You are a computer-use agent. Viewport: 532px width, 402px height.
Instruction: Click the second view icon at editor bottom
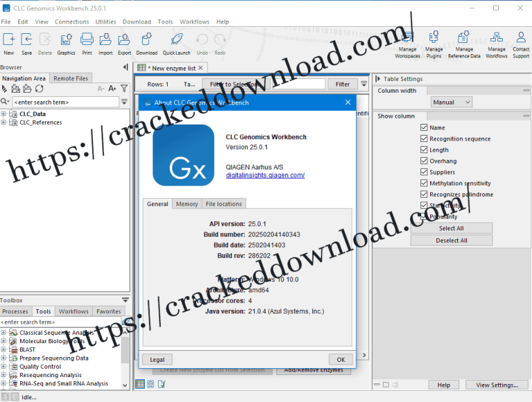[150, 384]
